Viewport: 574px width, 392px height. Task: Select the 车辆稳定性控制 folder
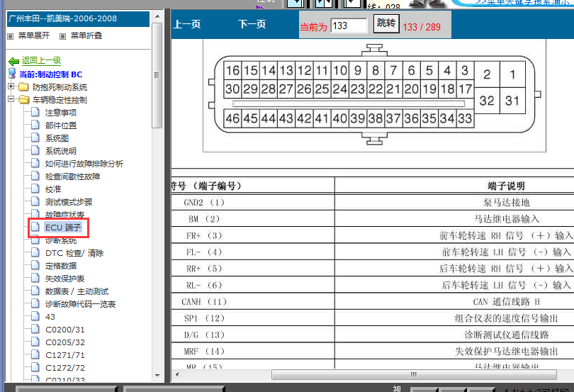click(60, 100)
